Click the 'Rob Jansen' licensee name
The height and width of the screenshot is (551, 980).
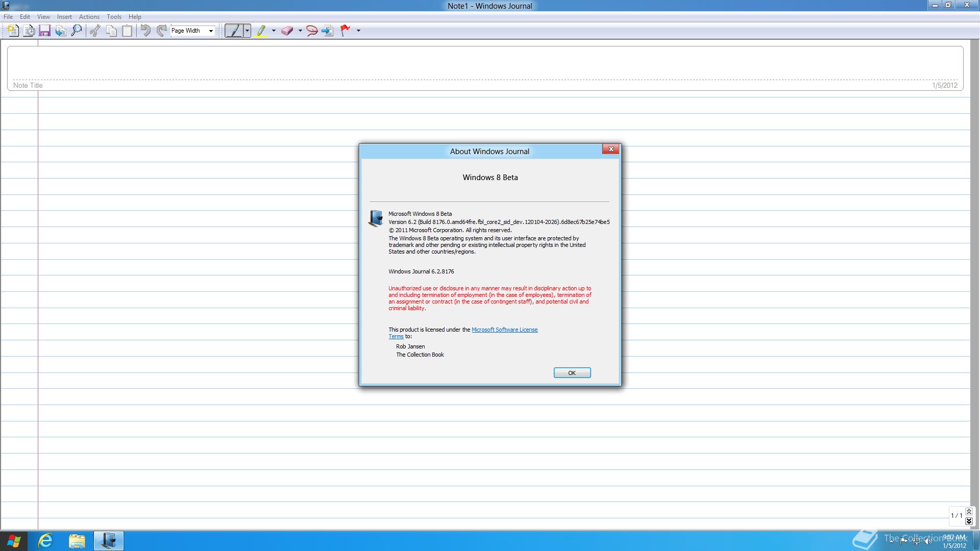pyautogui.click(x=410, y=346)
